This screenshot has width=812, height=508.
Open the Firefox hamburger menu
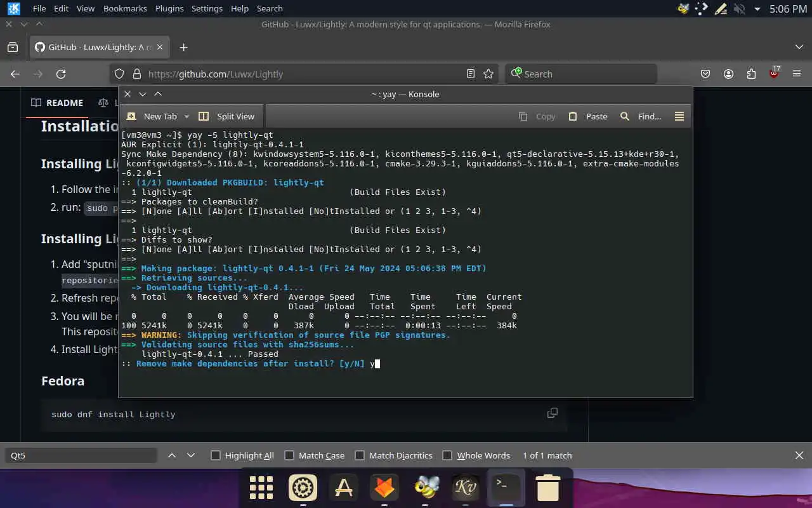797,74
